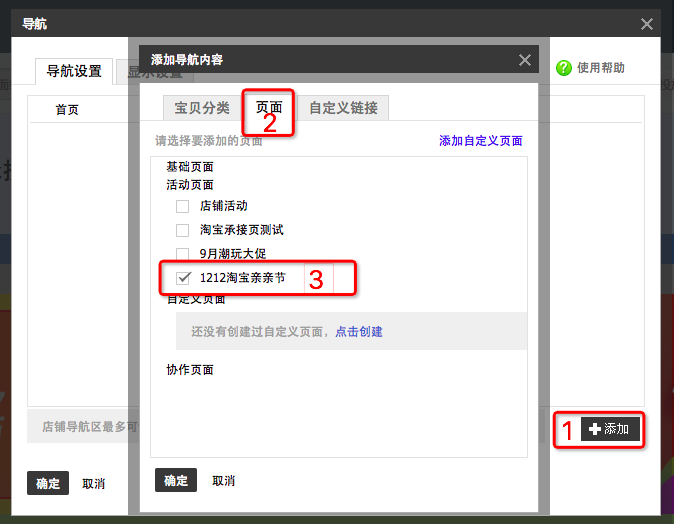Uncheck the 1212淘宝亲亲节 checkbox

[183, 278]
